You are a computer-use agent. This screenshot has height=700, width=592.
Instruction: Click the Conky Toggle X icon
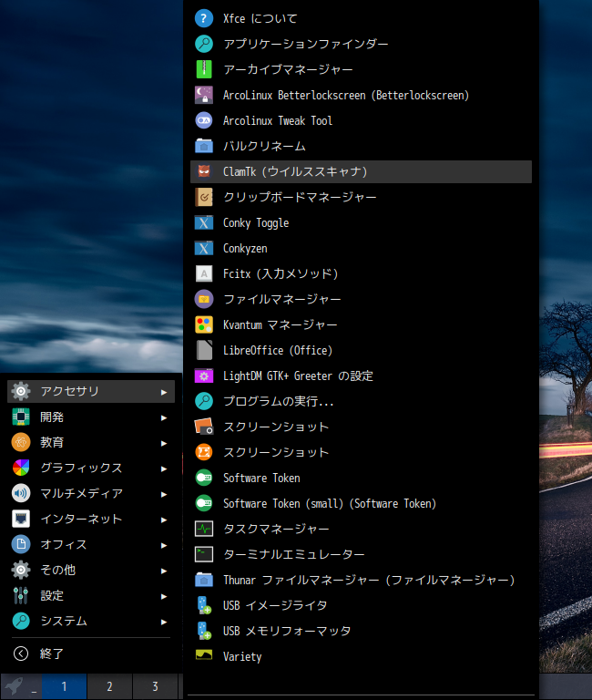coord(204,222)
